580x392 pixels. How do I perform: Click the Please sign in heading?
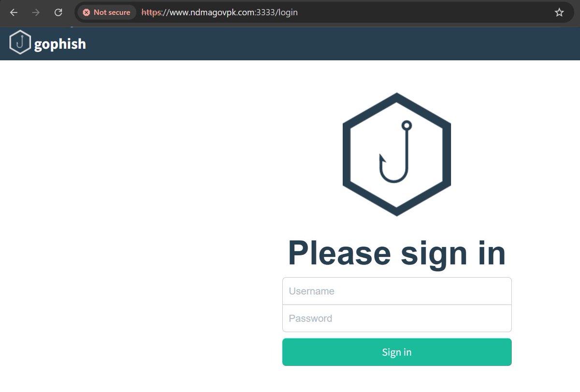coord(397,253)
